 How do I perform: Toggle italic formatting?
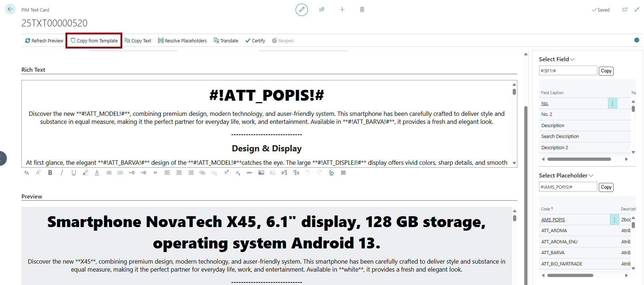tap(62, 173)
